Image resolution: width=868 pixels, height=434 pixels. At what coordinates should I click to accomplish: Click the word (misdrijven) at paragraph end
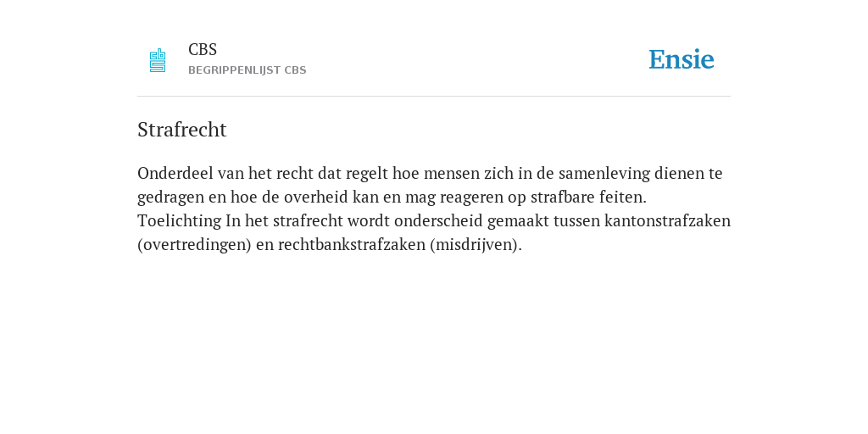[x=475, y=245]
